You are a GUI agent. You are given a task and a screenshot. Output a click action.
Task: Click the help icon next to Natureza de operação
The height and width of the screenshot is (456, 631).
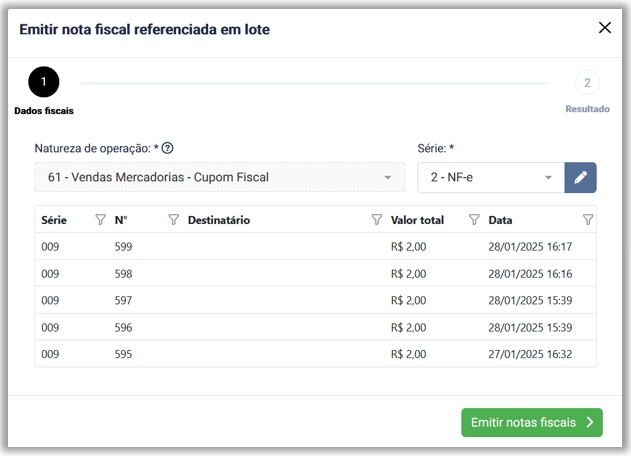(x=168, y=148)
